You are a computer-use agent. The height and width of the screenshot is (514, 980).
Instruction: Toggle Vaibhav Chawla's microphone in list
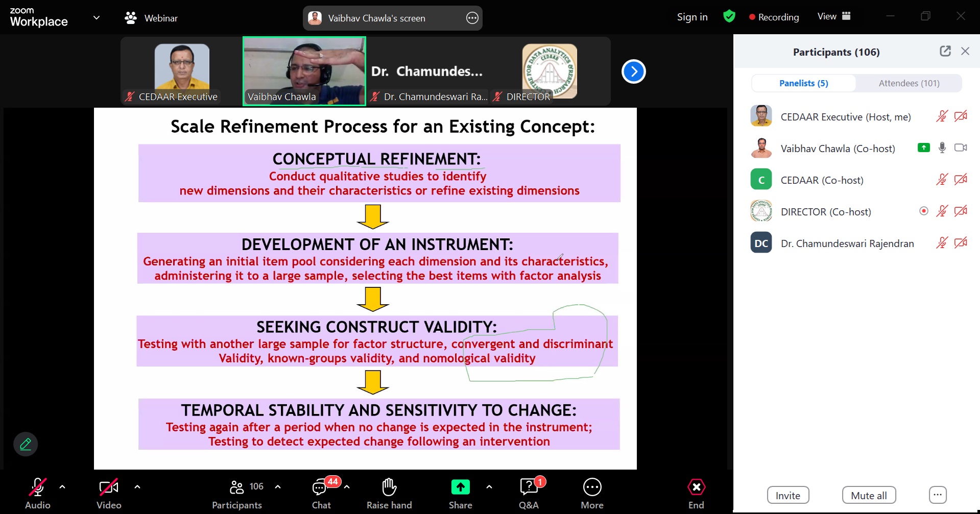pyautogui.click(x=942, y=148)
